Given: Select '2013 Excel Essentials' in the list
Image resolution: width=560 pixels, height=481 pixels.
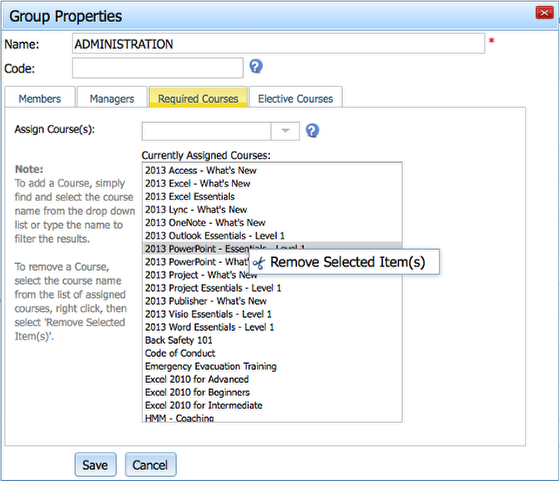Looking at the screenshot, I should coord(272,196).
